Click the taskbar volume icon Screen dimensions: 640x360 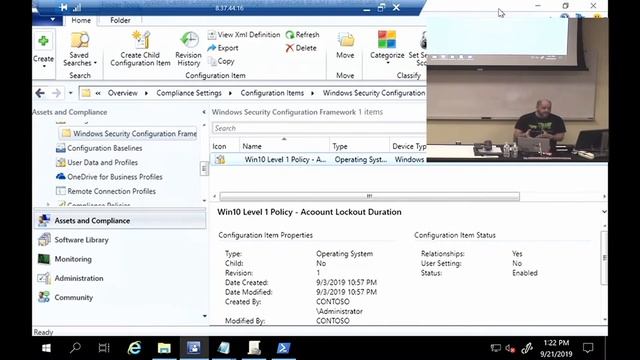(x=510, y=348)
